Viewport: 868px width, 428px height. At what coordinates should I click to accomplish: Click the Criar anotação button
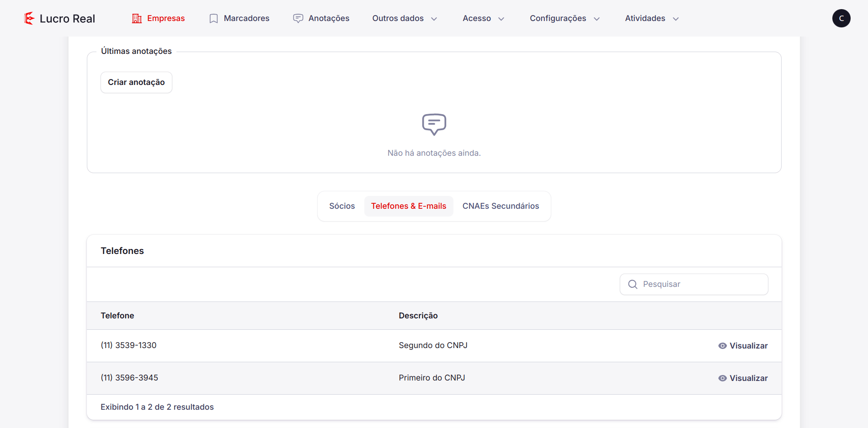pos(136,82)
